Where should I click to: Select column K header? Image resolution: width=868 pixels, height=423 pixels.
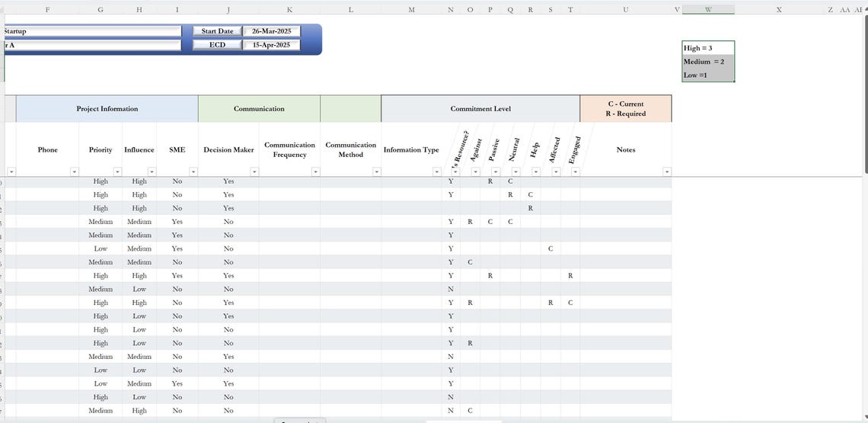pos(289,9)
